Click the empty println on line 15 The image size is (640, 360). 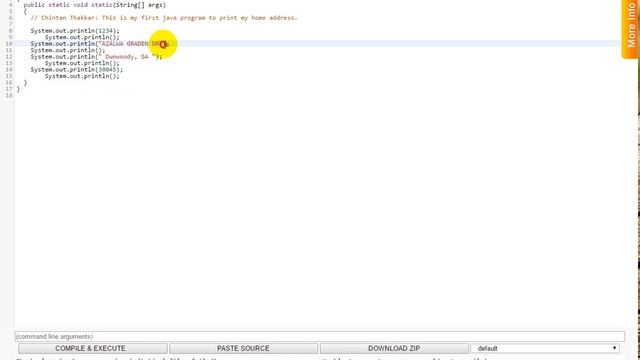[x=82, y=76]
